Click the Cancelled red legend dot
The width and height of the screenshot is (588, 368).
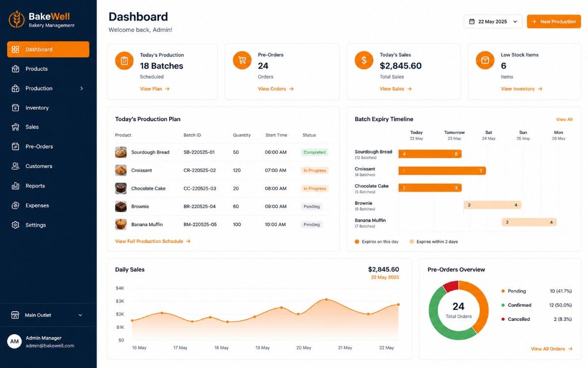[x=503, y=319]
